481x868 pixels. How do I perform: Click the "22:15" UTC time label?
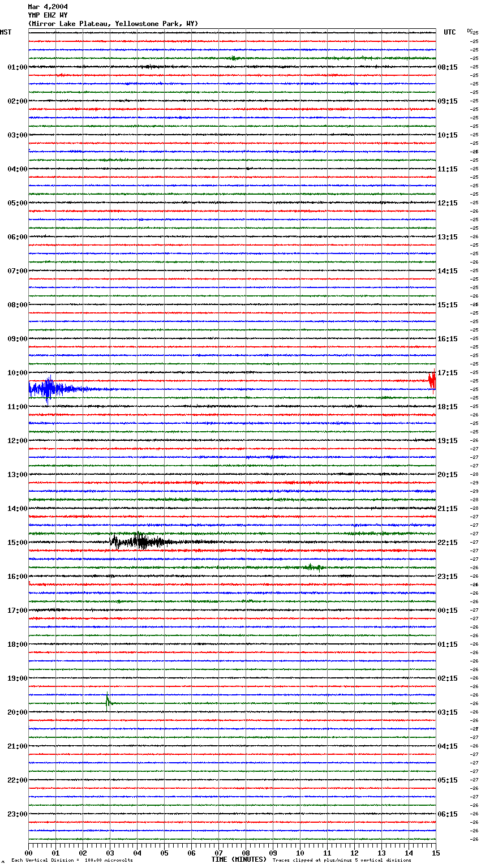point(448,543)
